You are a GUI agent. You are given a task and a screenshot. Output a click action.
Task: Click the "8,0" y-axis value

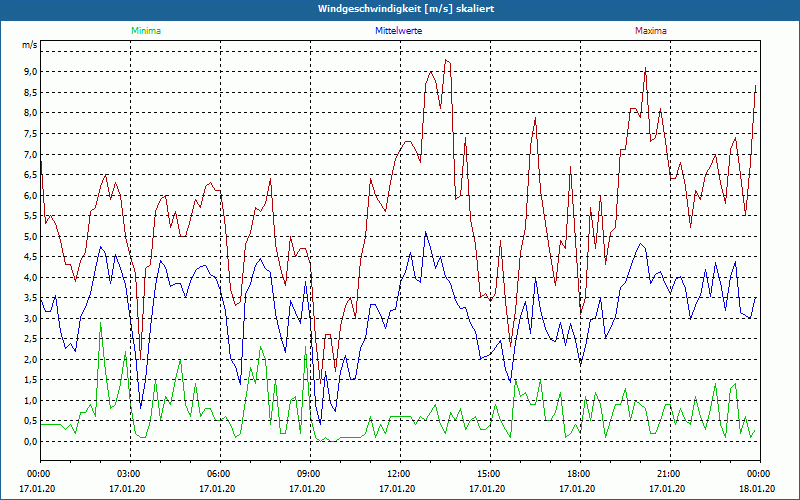31,113
